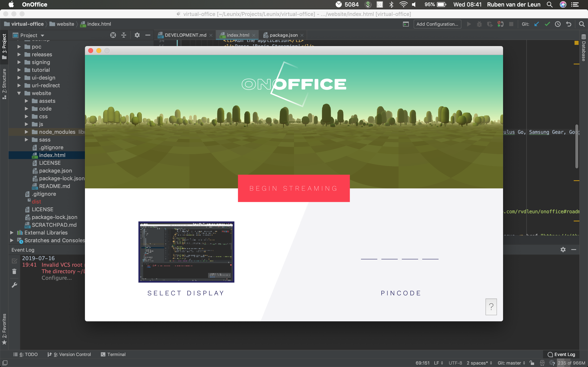
Task: Rollback changes with the Git undo icon
Action: 569,24
